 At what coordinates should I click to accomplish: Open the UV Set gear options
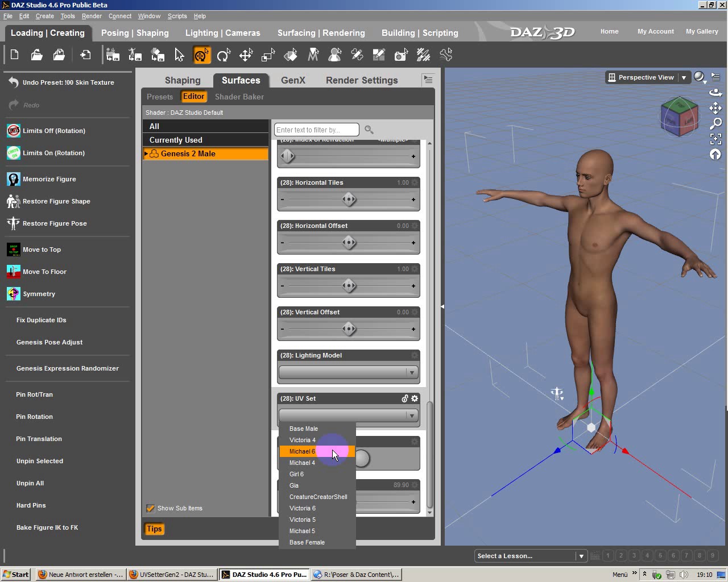tap(415, 398)
